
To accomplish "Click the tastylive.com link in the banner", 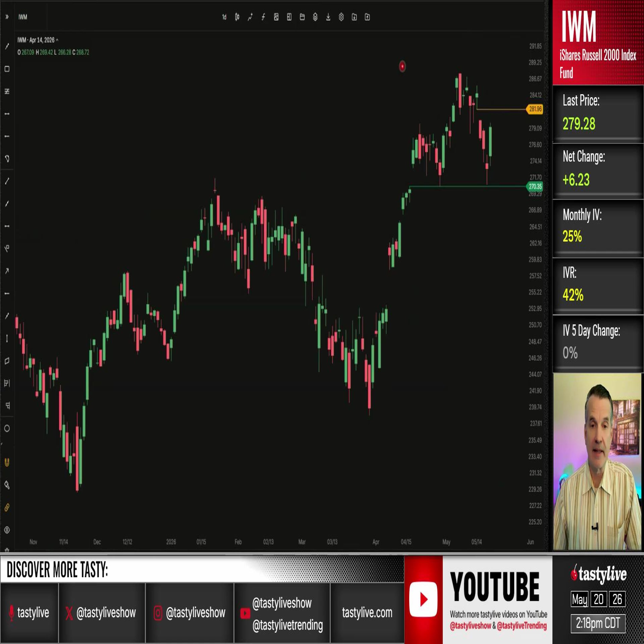I will [x=367, y=613].
